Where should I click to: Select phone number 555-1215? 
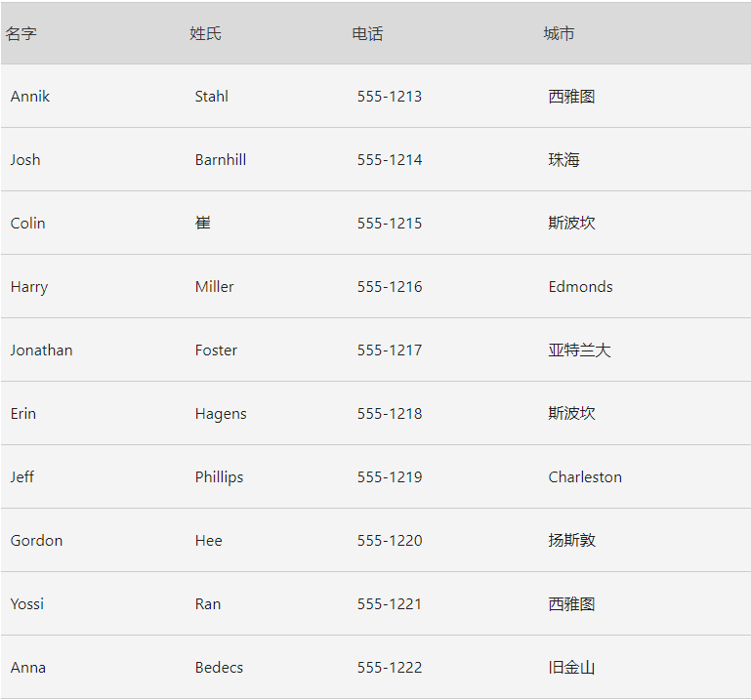[x=389, y=224]
